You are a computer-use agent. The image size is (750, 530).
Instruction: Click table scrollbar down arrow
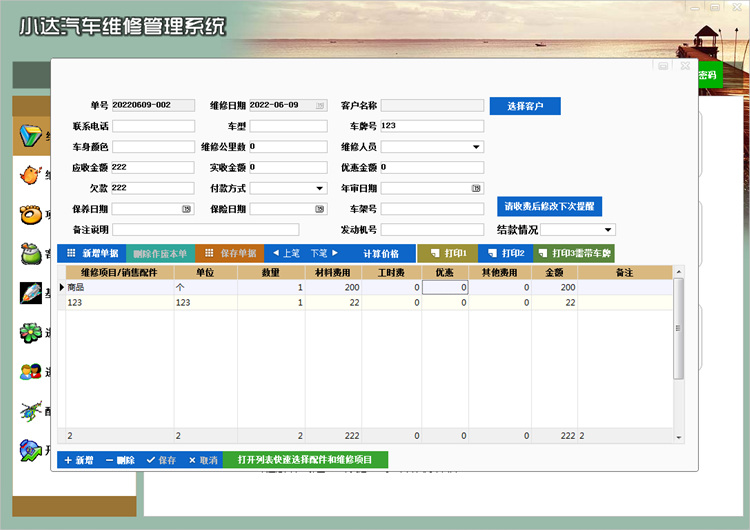point(678,437)
